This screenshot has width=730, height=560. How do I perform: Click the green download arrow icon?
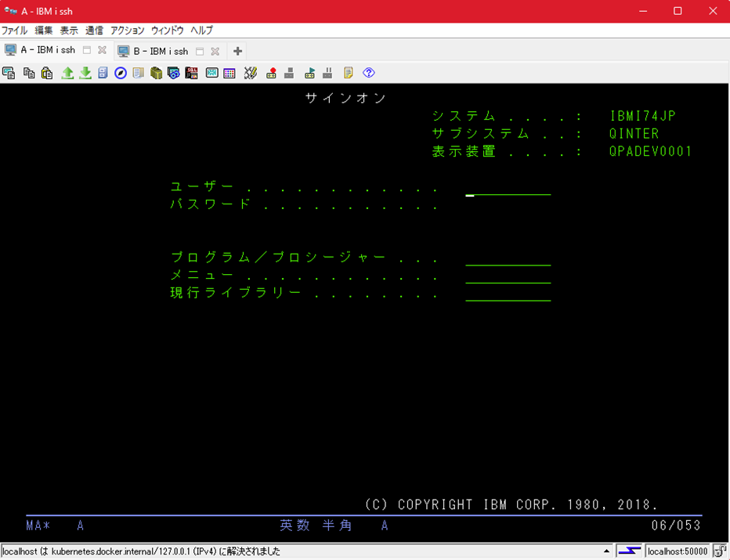85,73
